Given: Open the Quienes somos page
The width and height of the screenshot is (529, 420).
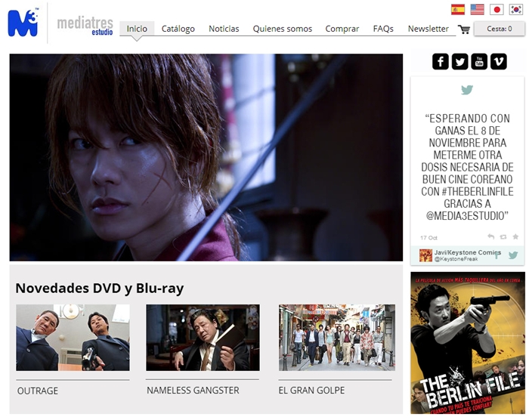Looking at the screenshot, I should tap(283, 29).
